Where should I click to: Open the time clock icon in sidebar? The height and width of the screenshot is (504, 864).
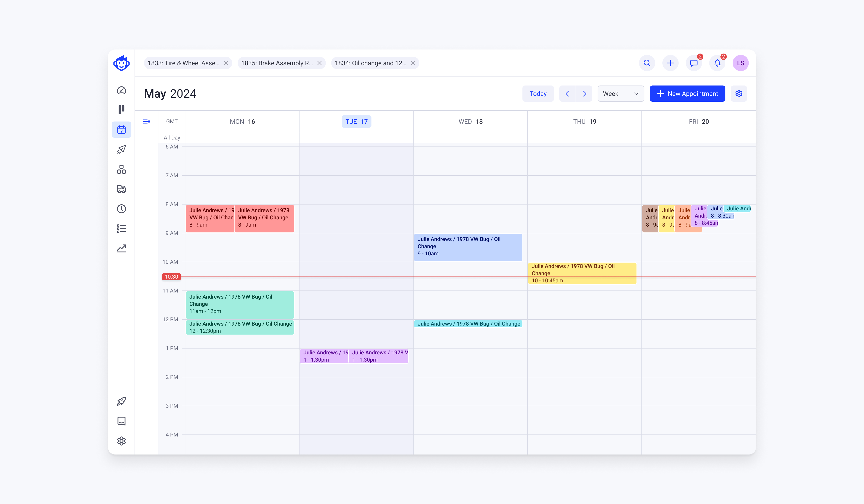(x=121, y=209)
